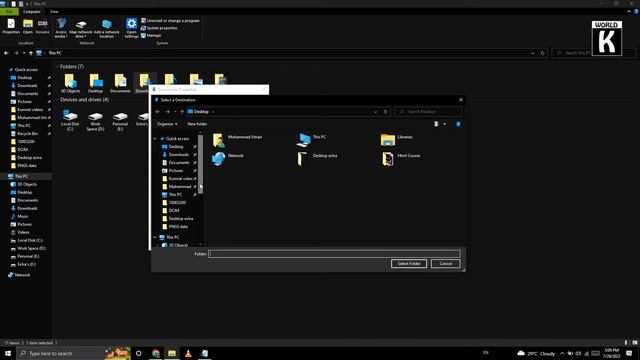Collapse This PC node in dialog tree
Screen dimensions: 640x360
coord(155,237)
